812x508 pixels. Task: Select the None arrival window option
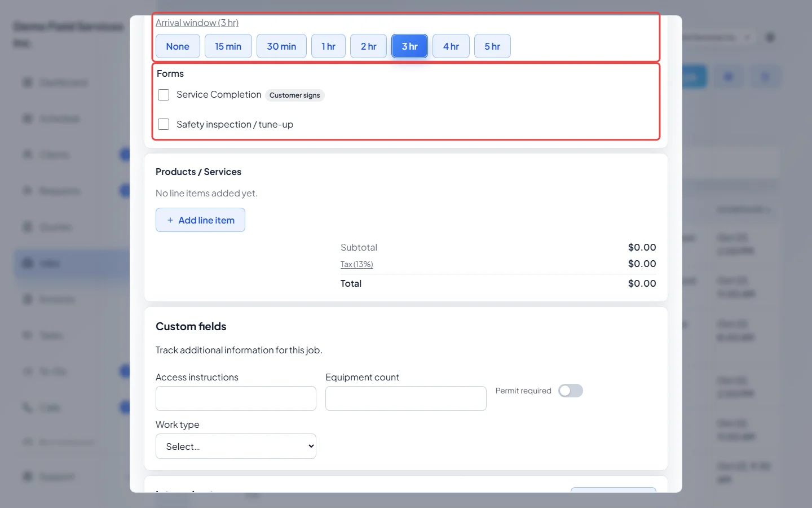[178, 46]
